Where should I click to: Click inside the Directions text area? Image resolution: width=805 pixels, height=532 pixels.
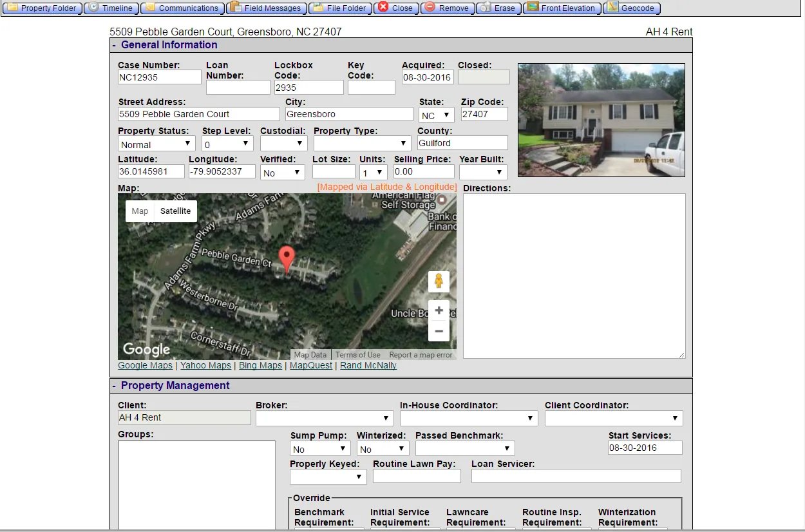(x=574, y=276)
